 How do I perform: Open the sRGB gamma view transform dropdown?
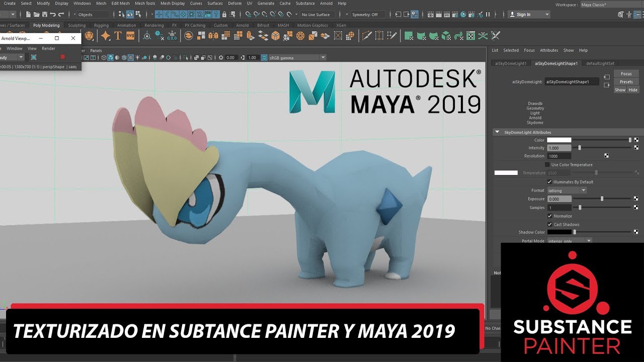tap(297, 58)
